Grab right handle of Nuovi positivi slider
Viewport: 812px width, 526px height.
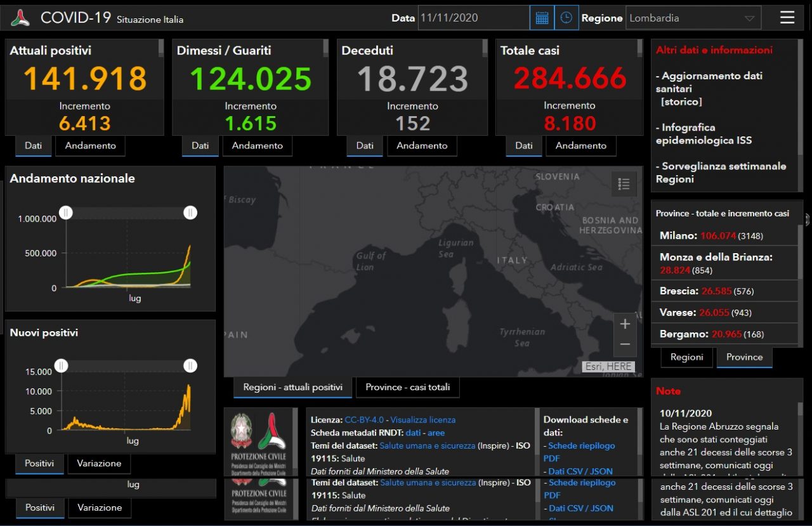coord(190,365)
